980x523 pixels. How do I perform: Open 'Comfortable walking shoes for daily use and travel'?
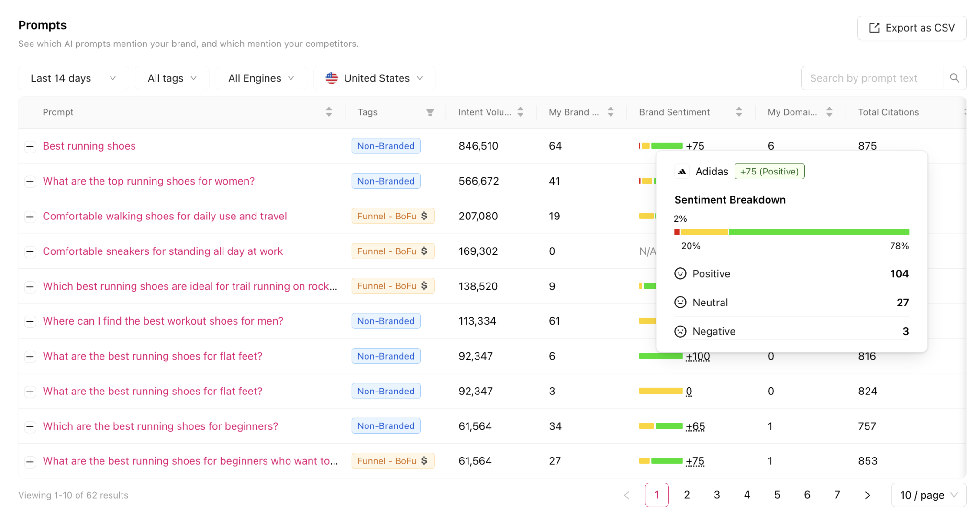pos(165,216)
